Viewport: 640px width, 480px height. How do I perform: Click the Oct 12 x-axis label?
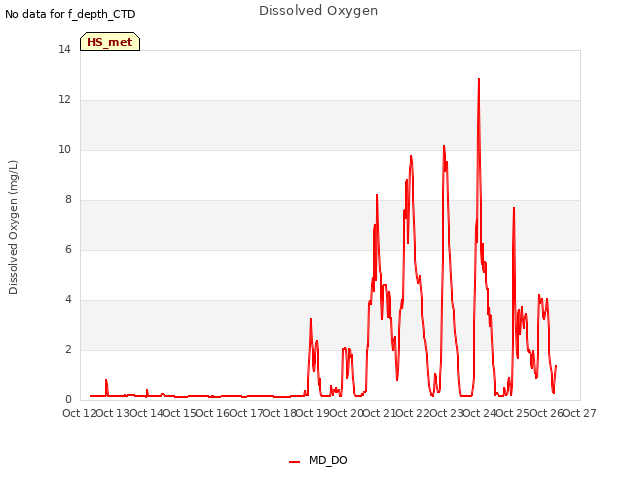click(79, 413)
